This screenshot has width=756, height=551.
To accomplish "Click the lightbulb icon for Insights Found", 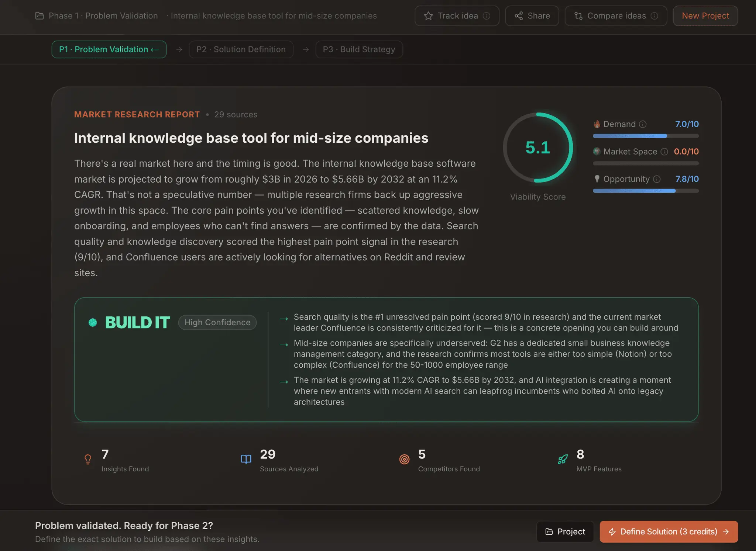I will pos(88,459).
